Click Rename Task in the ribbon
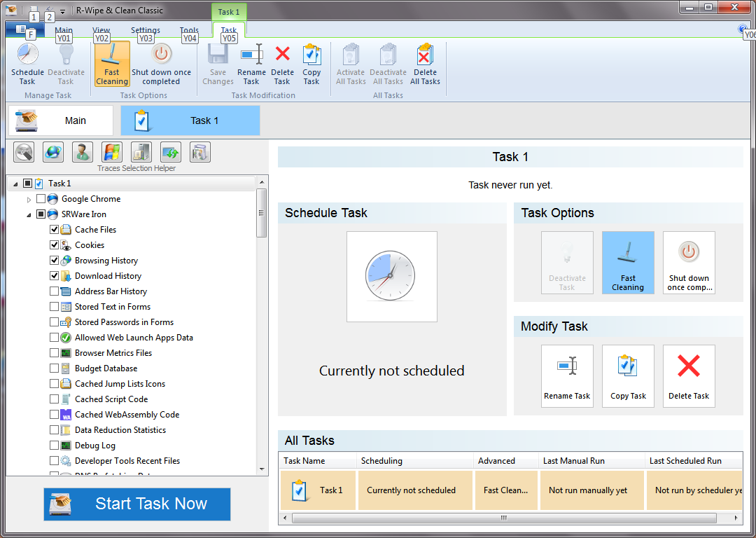Screen dimensions: 756x538 point(251,64)
